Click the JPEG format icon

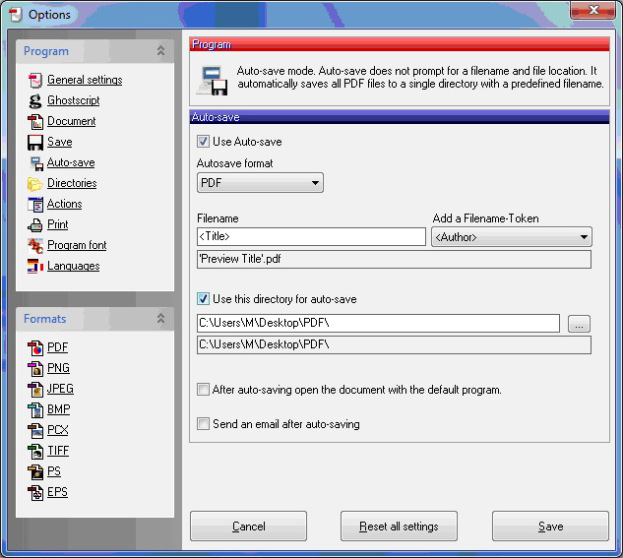click(x=35, y=389)
